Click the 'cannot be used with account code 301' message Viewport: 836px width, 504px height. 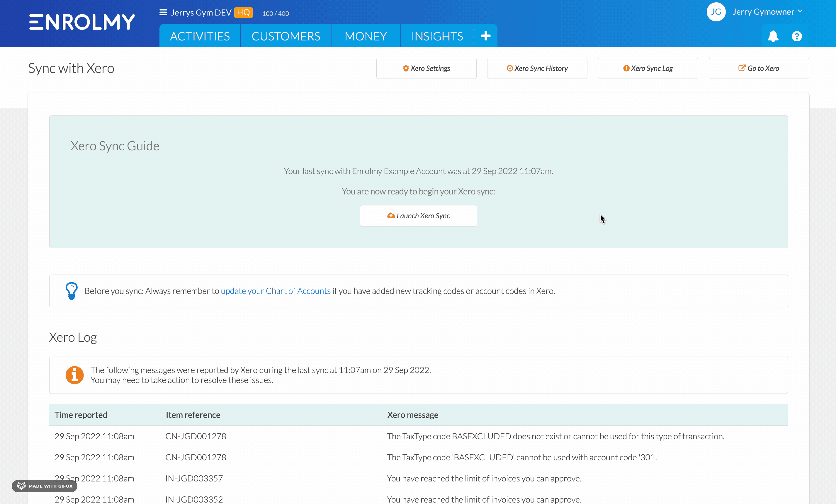point(522,457)
